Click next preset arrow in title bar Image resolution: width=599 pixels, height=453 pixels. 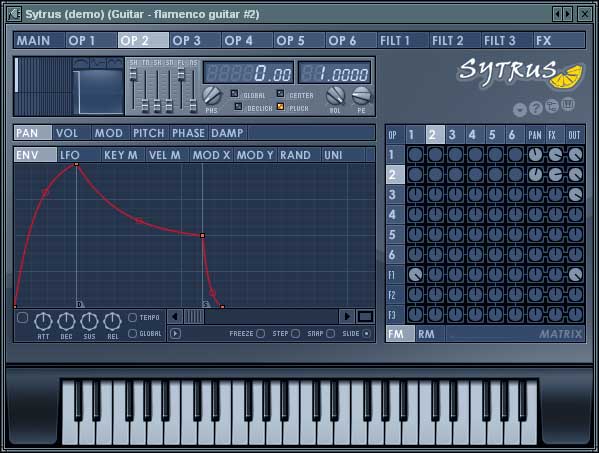click(567, 15)
